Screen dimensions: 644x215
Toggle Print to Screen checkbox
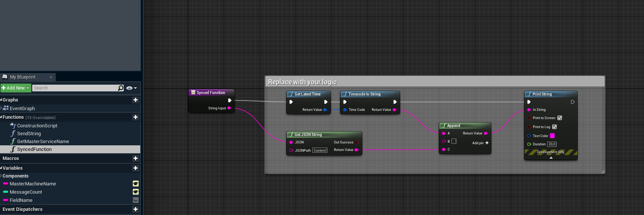(559, 118)
